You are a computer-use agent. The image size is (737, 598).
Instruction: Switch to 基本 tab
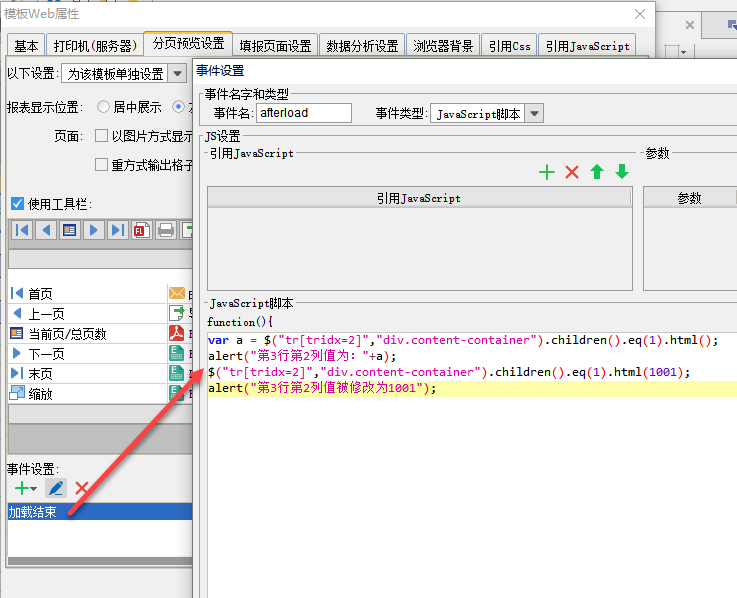[x=26, y=46]
